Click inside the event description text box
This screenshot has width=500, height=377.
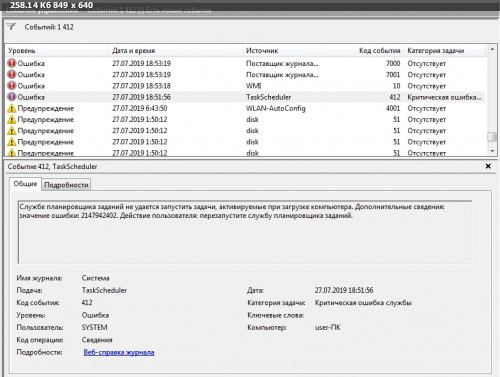(x=245, y=232)
